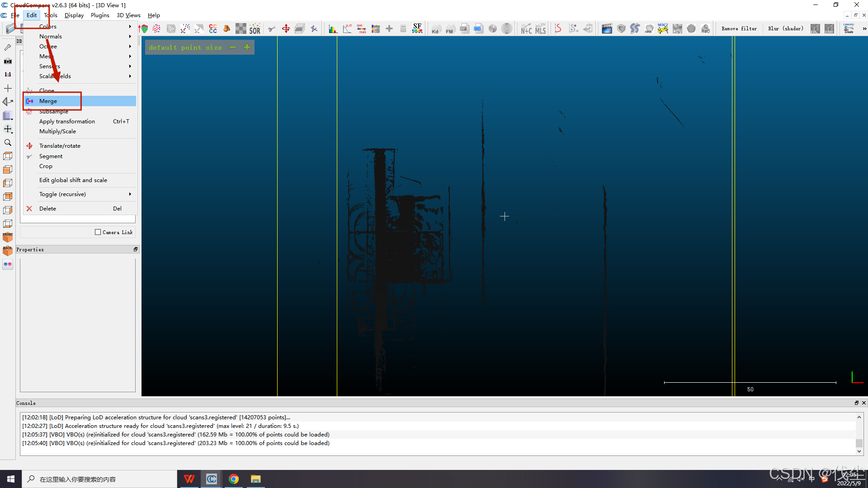Click the SOR filter toolbar icon
This screenshot has height=488, width=868.
255,29
